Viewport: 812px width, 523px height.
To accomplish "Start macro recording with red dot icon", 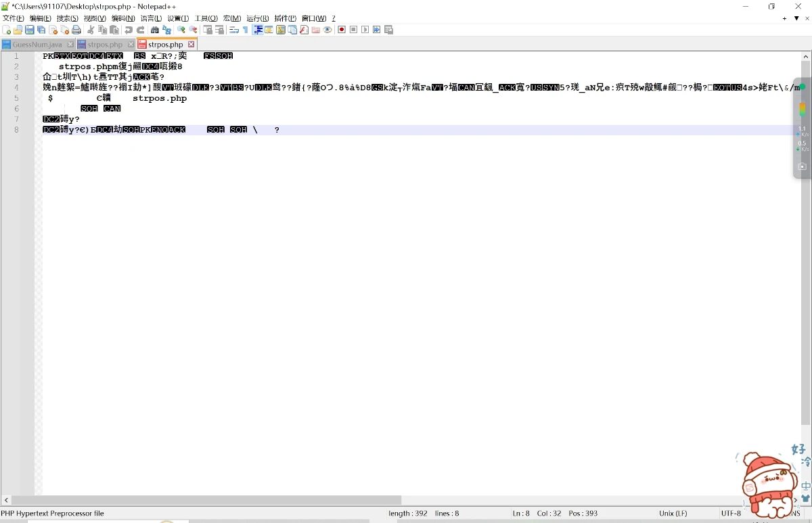I will coord(342,30).
